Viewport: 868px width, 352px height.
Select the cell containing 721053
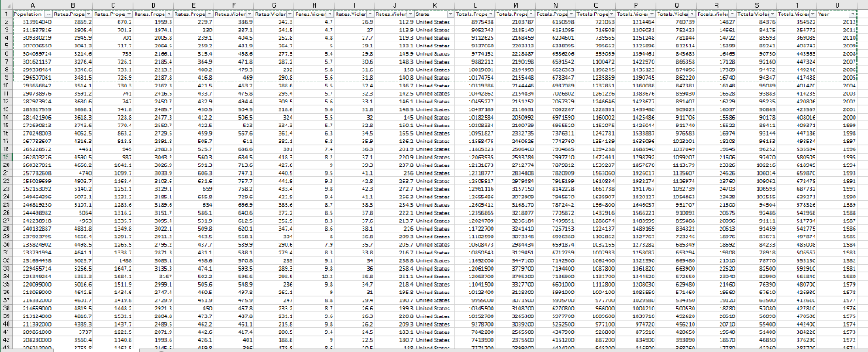coord(596,20)
